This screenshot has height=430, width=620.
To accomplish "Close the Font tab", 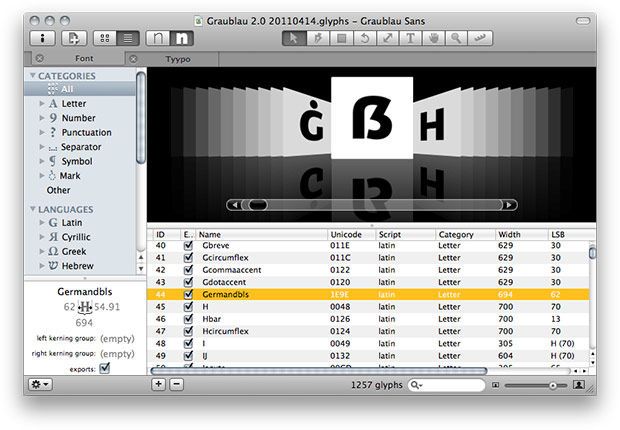I will pos(40,59).
